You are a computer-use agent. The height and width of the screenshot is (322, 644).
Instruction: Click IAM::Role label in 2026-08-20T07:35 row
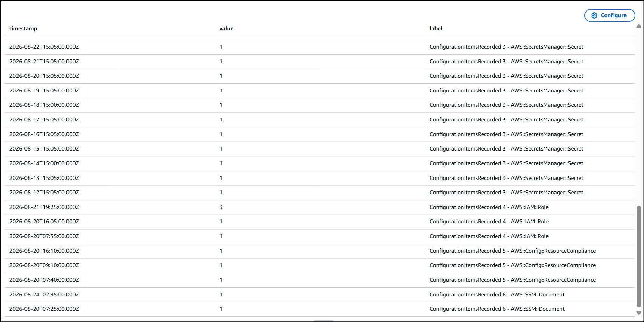(x=489, y=236)
